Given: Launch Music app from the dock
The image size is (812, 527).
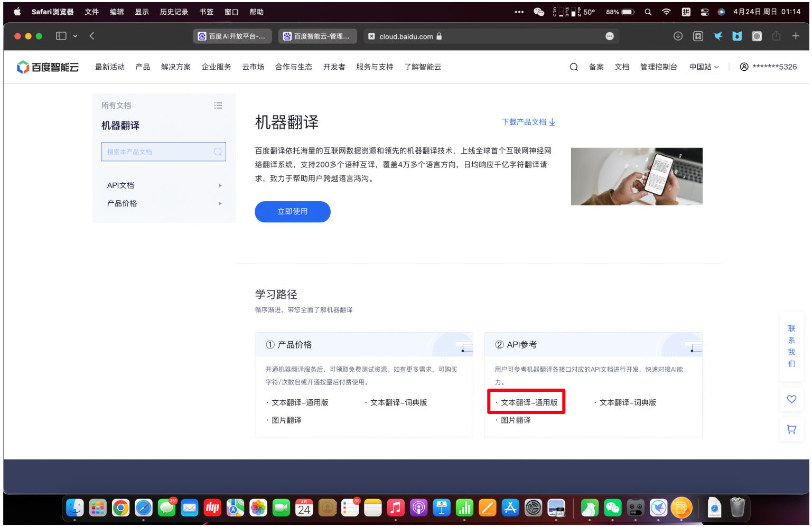Looking at the screenshot, I should tap(395, 508).
